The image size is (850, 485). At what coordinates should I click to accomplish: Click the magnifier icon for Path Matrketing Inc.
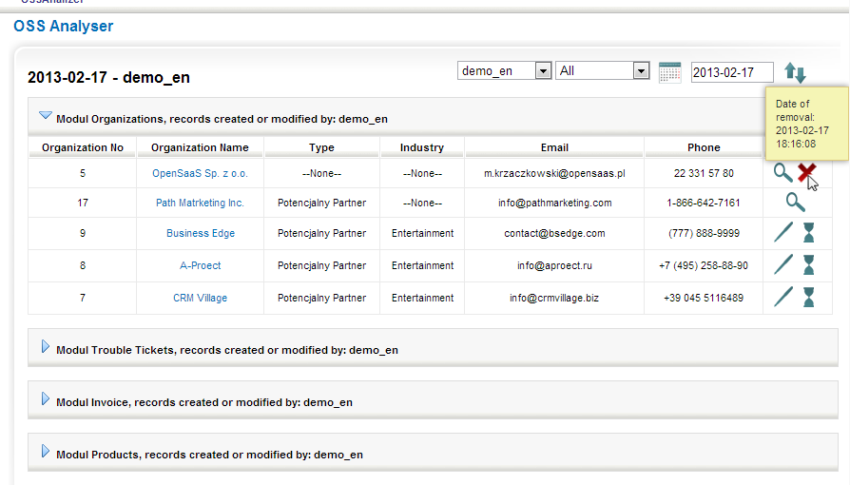[795, 202]
